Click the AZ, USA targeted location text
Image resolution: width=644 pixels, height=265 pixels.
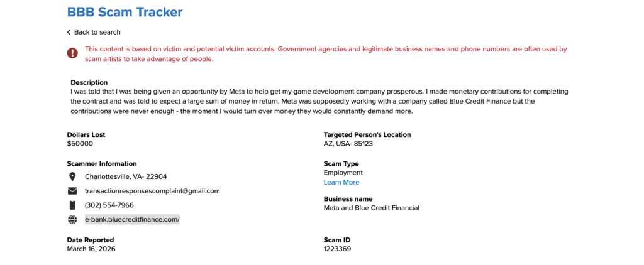click(347, 144)
